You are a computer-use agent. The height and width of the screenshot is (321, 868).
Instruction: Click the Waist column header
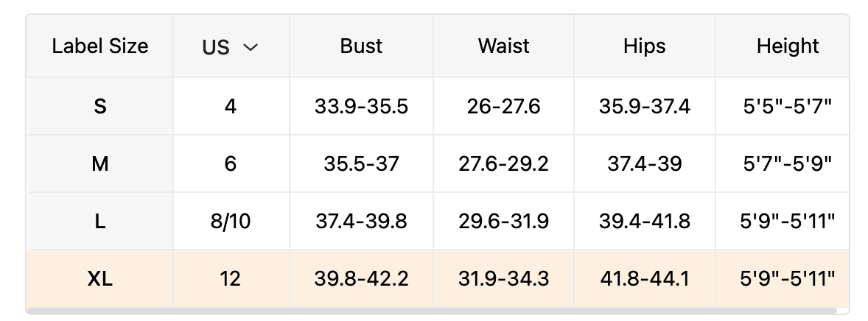tap(503, 46)
